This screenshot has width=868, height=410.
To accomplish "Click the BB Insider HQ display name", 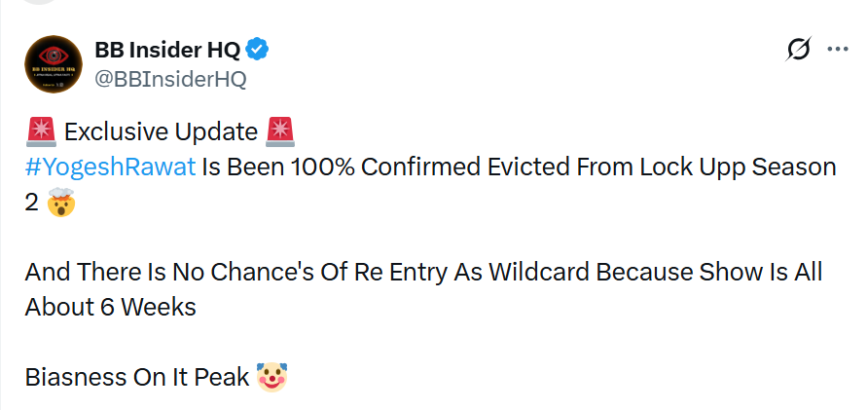I will 167,51.
